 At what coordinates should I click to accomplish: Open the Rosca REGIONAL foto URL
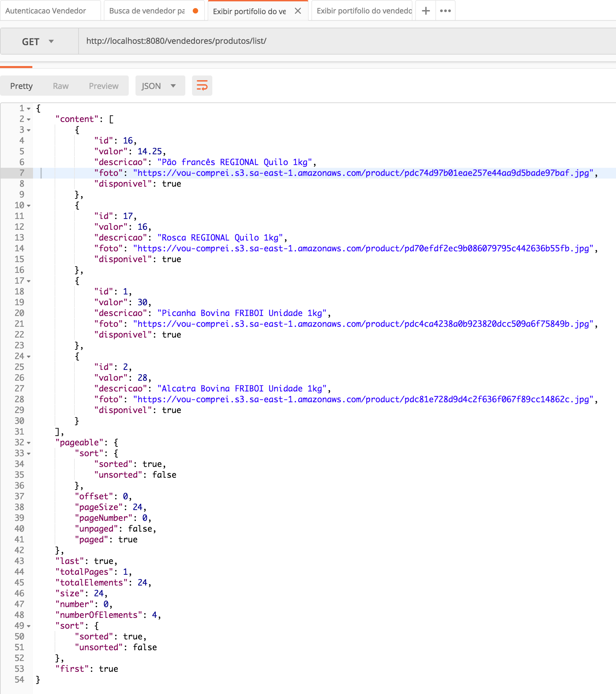(363, 248)
